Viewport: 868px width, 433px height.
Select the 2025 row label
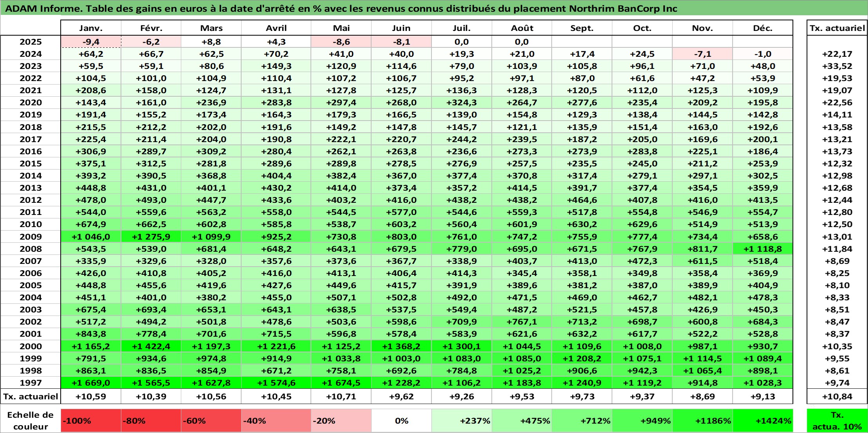pos(31,42)
